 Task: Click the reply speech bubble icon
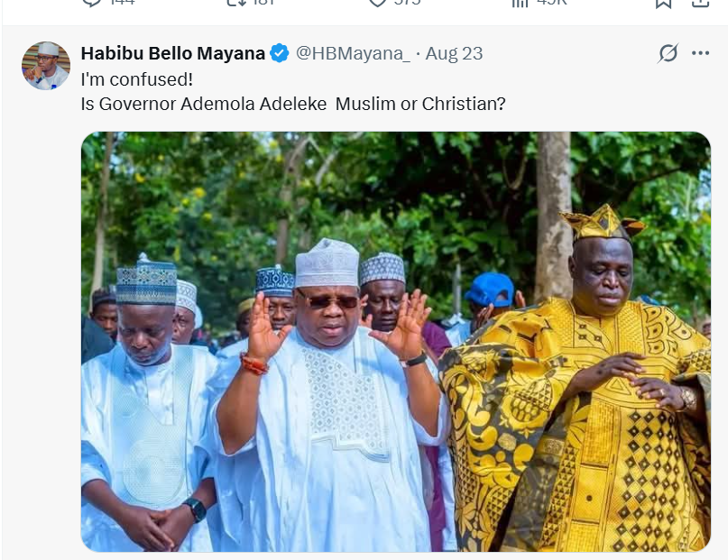91,2
